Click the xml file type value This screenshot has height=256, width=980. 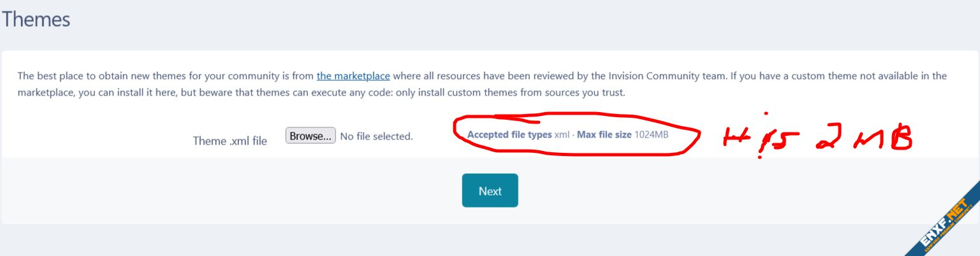point(562,135)
